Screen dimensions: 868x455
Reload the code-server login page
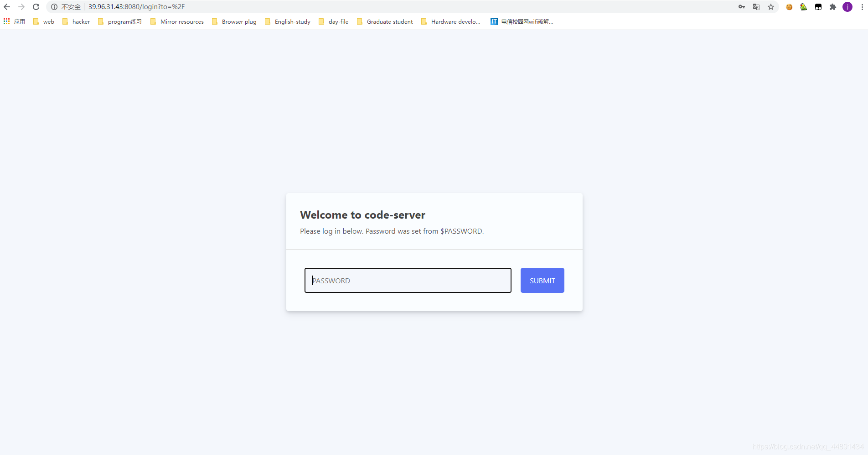pyautogui.click(x=36, y=7)
